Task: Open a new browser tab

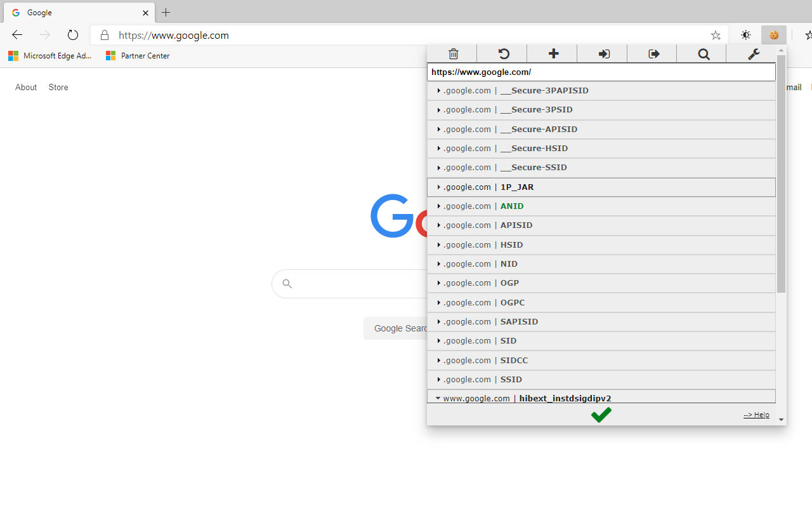Action: coord(166,12)
